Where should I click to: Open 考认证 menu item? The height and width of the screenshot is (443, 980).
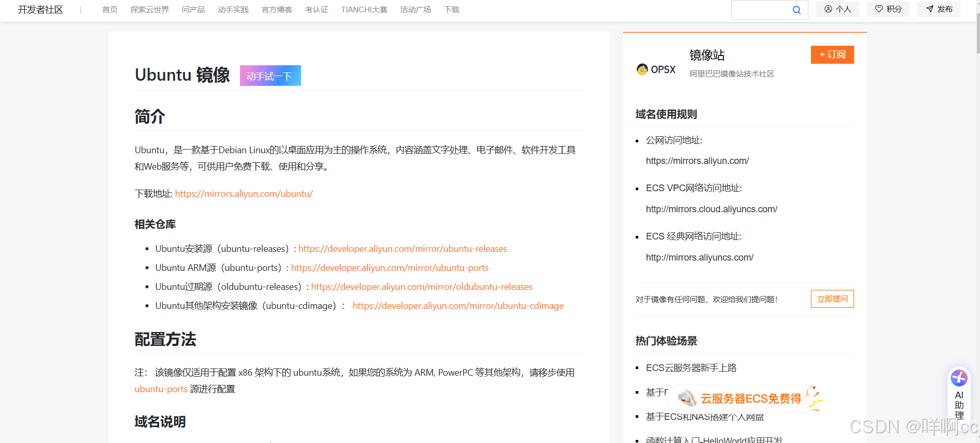tap(317, 10)
